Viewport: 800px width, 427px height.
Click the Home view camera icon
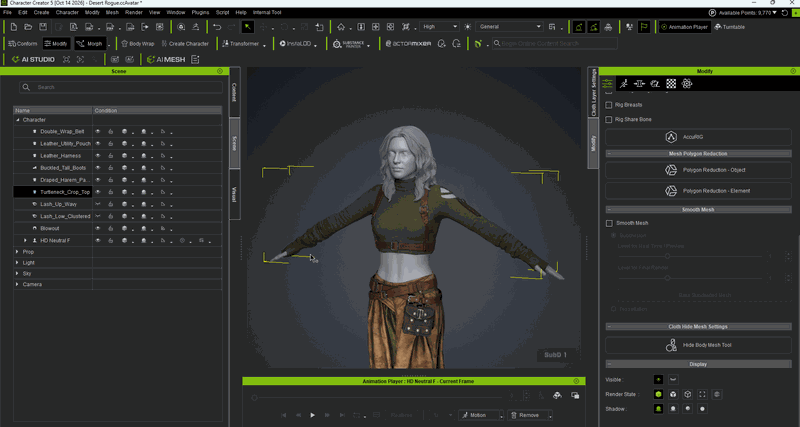(x=341, y=27)
